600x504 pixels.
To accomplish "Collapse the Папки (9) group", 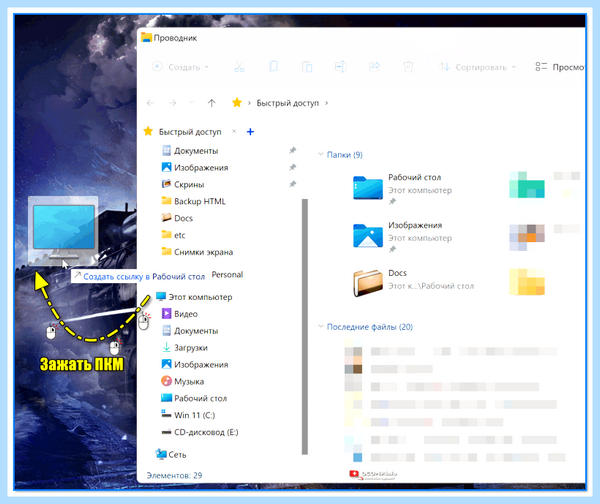I will pos(321,154).
